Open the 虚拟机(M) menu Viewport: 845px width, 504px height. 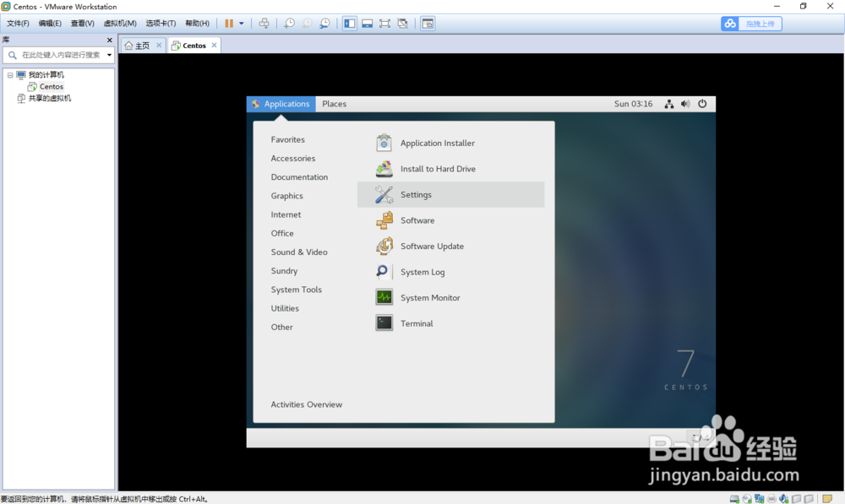120,23
